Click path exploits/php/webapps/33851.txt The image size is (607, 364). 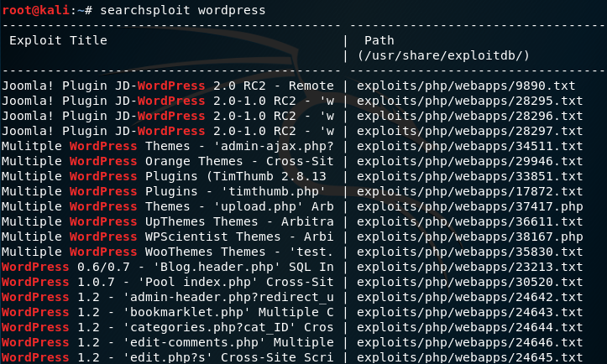coord(469,176)
